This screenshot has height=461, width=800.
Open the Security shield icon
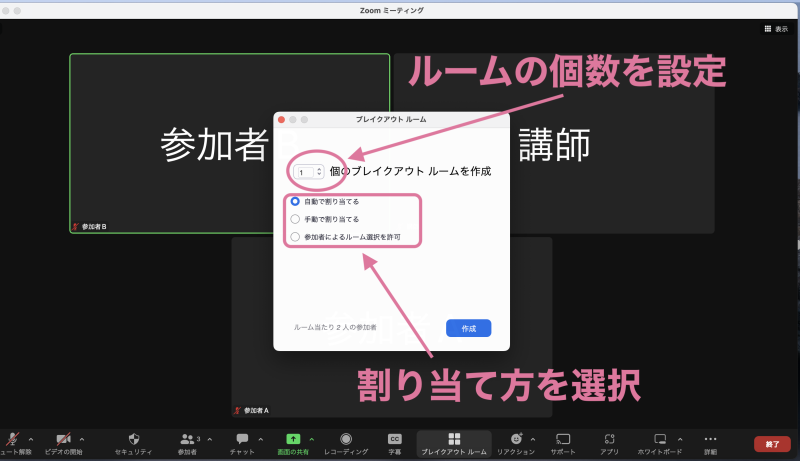[134, 439]
